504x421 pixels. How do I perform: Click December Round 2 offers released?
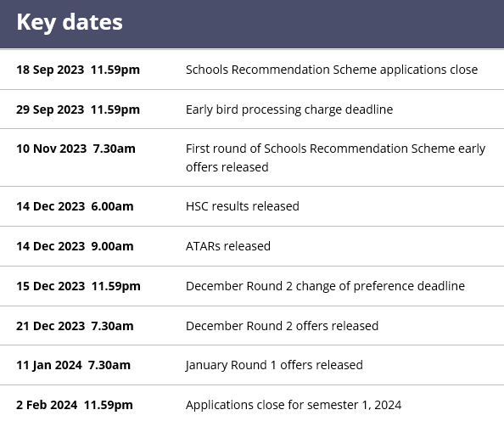283,326
